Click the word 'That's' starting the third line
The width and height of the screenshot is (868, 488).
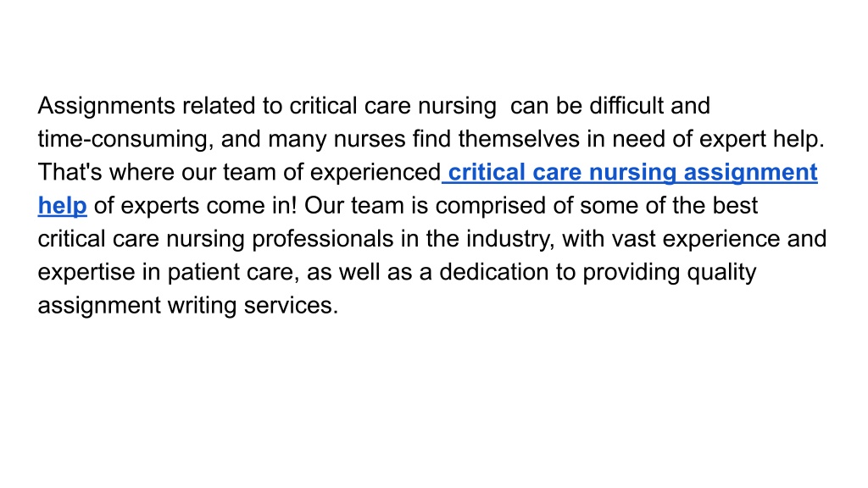70,172
